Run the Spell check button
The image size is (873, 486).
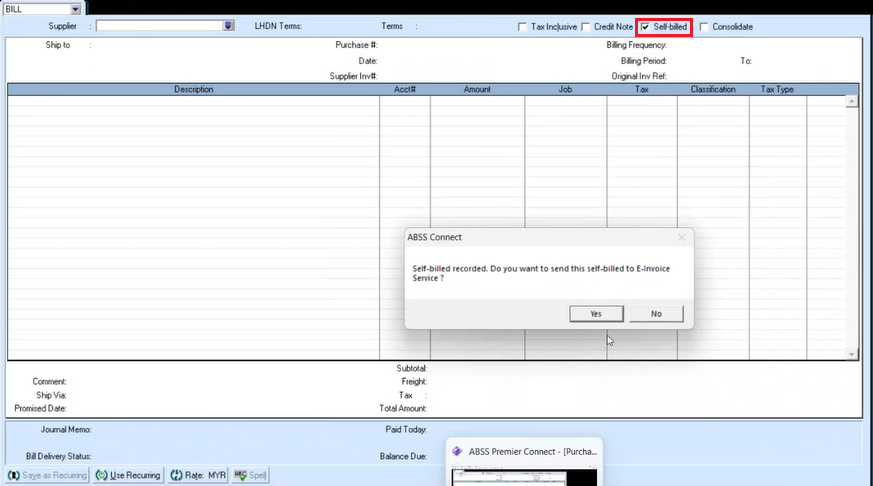click(x=250, y=475)
